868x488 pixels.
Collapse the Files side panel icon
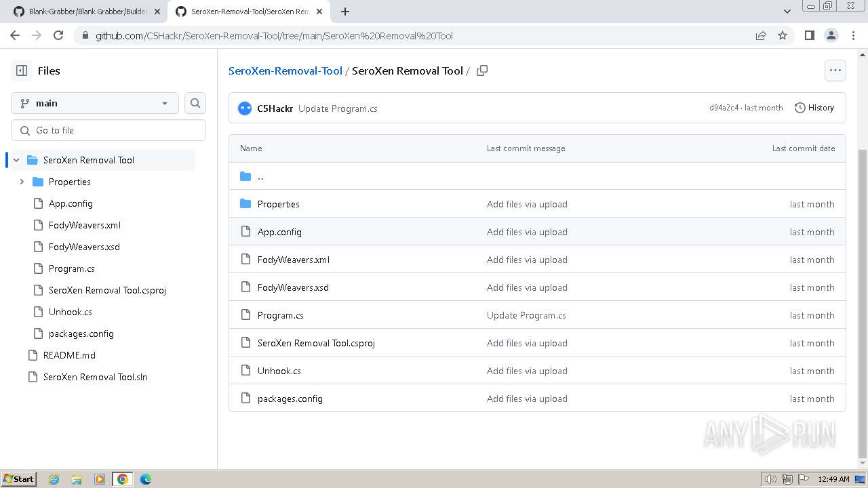22,70
